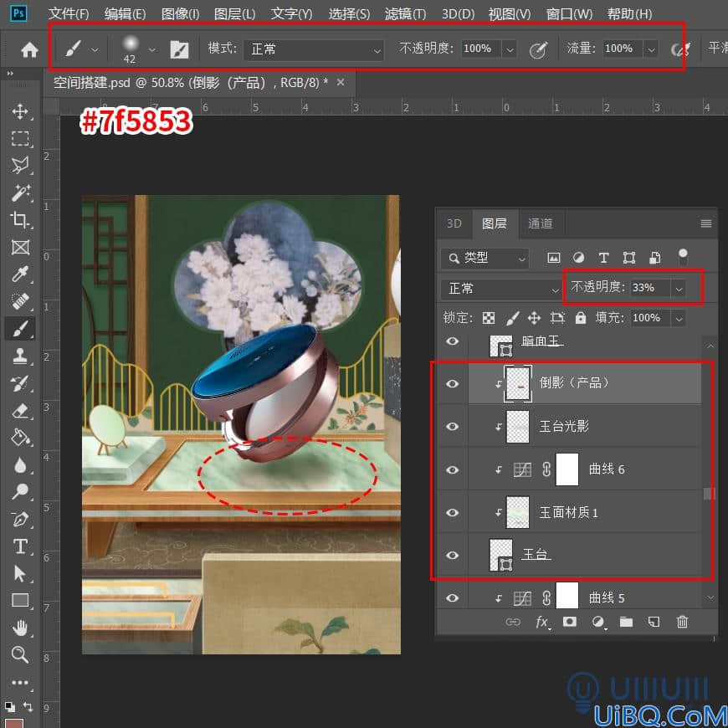The height and width of the screenshot is (728, 728).
Task: Select the Polygonal Lasso tool
Action: tap(19, 165)
